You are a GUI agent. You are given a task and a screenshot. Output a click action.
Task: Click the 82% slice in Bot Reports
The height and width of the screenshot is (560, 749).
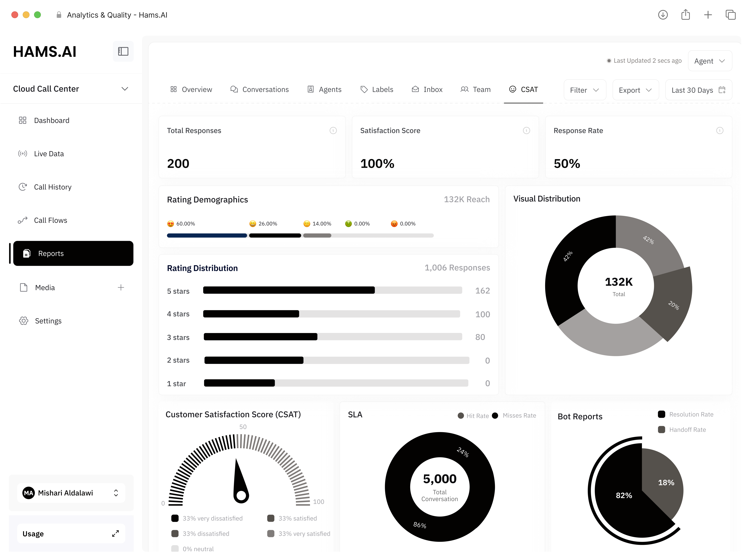tap(624, 495)
